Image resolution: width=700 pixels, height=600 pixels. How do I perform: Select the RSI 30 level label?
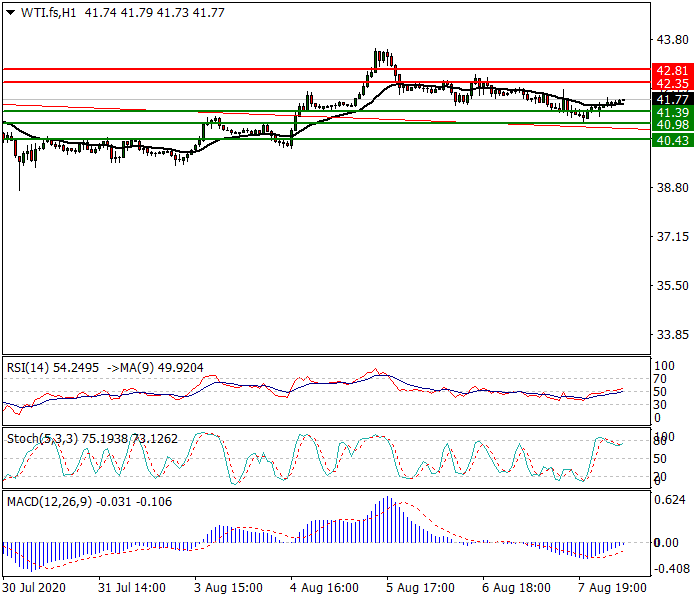660,405
